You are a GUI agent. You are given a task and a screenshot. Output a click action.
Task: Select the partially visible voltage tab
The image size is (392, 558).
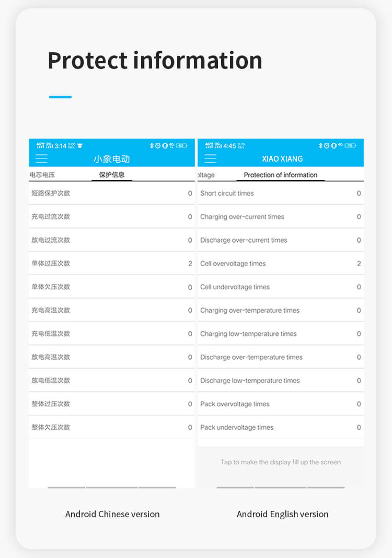point(206,175)
